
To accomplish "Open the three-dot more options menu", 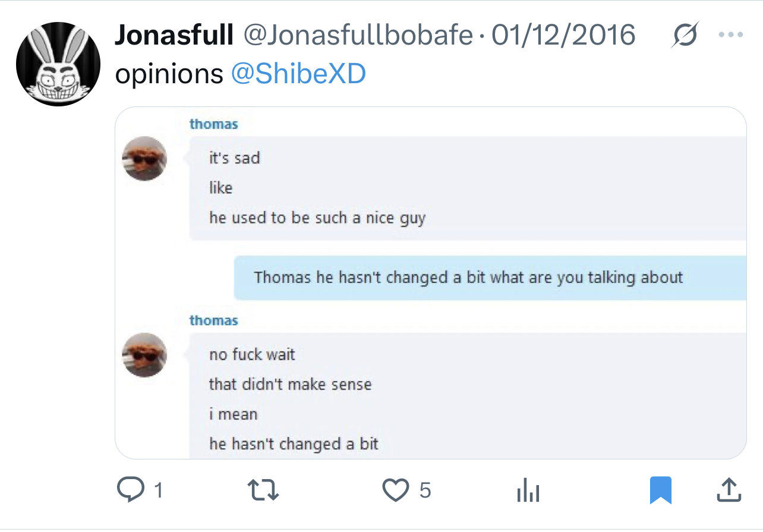I will [x=731, y=35].
